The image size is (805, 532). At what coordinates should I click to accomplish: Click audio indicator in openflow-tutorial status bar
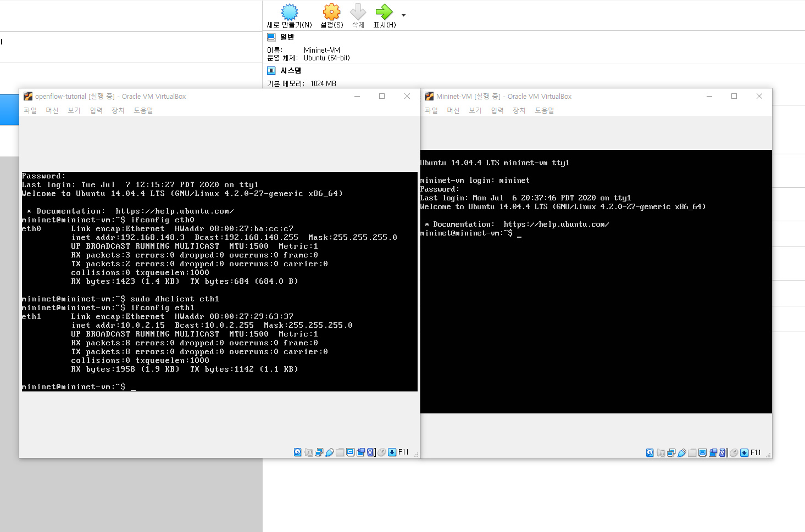[309, 452]
